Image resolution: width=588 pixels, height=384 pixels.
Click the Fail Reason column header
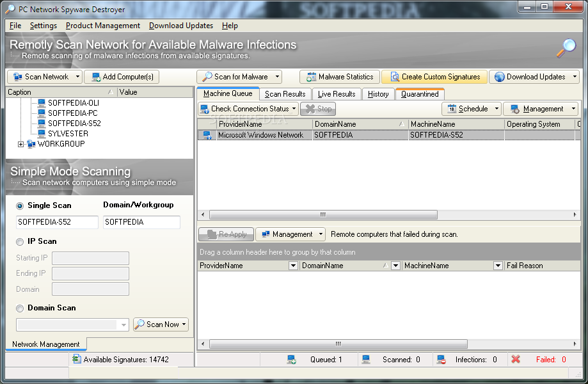pos(542,266)
